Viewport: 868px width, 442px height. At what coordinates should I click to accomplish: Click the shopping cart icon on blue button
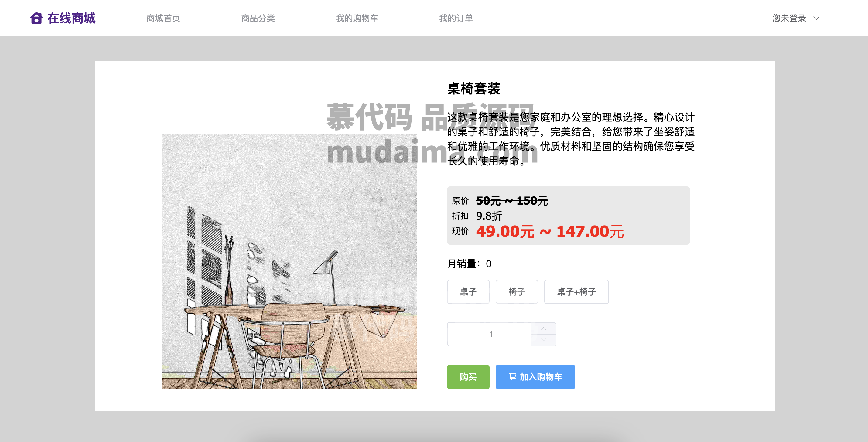(512, 377)
